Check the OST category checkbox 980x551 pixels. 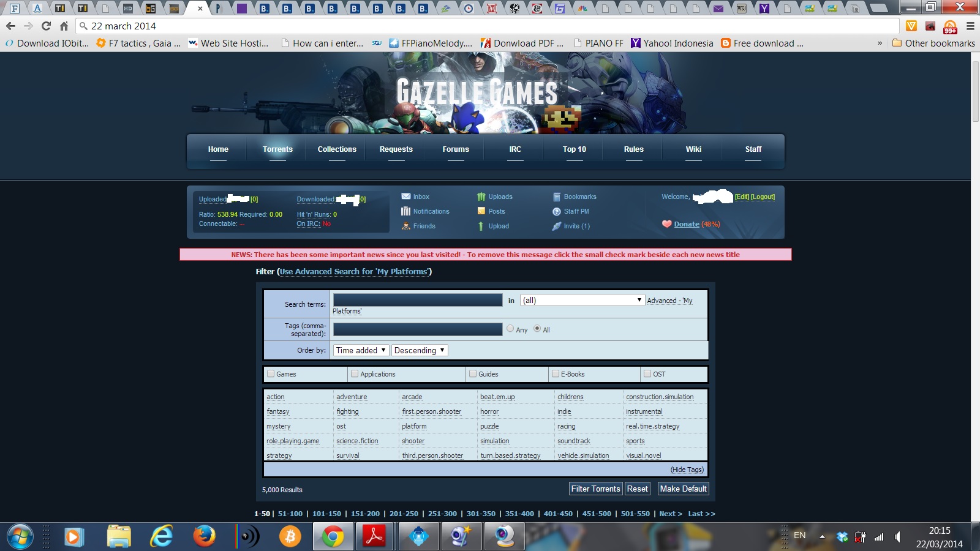click(x=647, y=373)
